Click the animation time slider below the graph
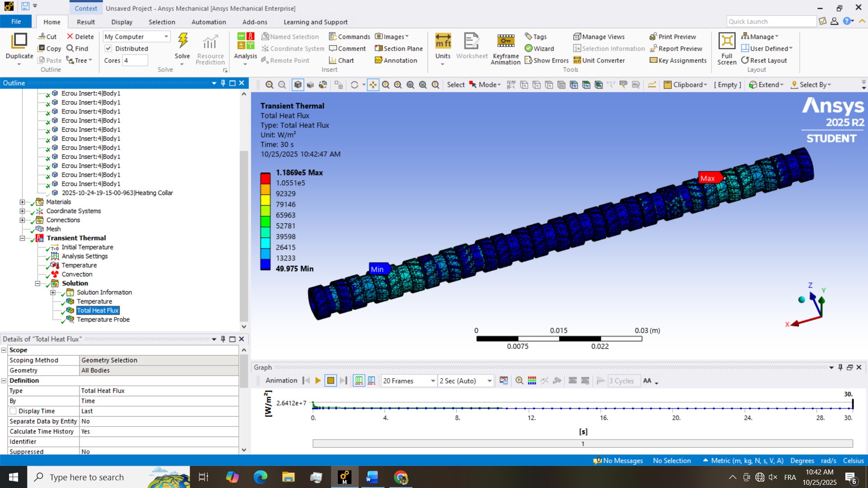The width and height of the screenshot is (868, 488). pyautogui.click(x=582, y=443)
